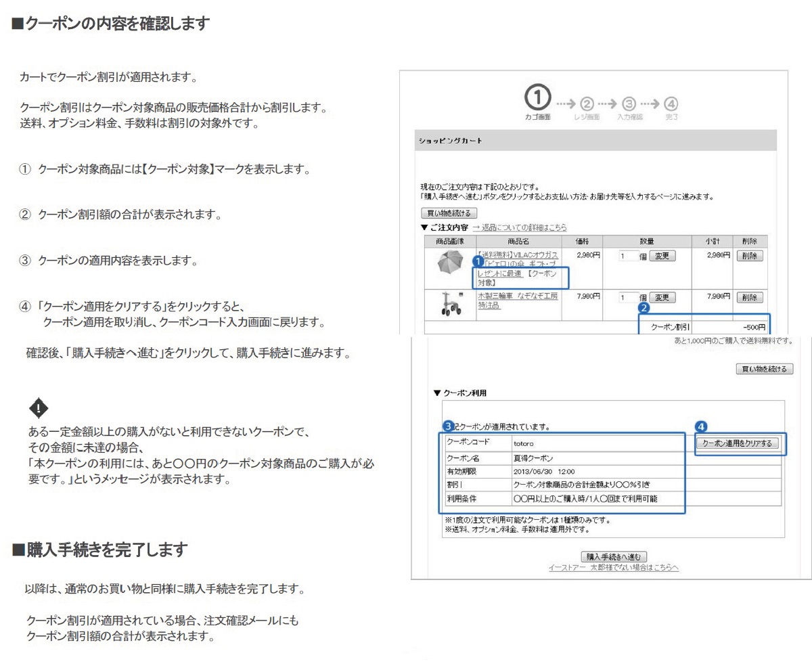Open イーストアー 太郎様でない場合はこちらへ link
812x664 pixels.
point(614,567)
